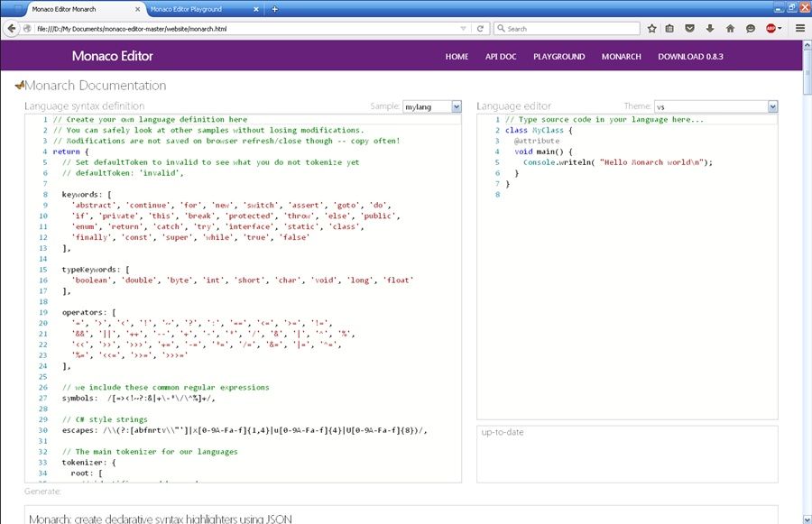
Task: Click 'typeKeywords: [' line
Action: 96,270
